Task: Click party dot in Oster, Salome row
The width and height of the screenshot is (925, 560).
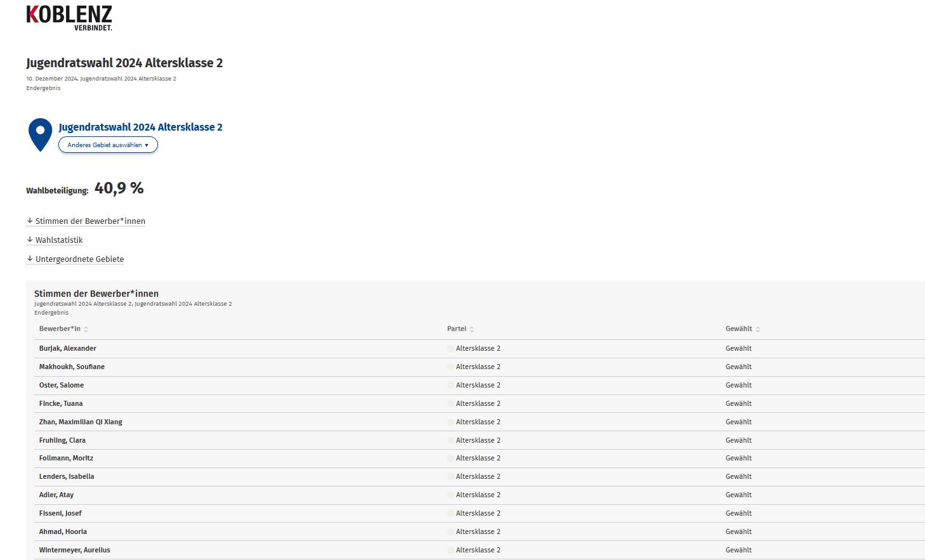Action: pyautogui.click(x=450, y=386)
